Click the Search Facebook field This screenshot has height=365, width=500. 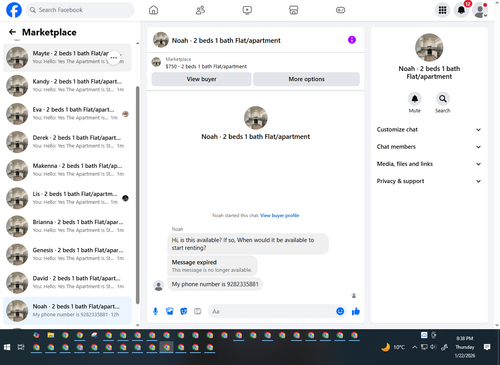pos(80,10)
